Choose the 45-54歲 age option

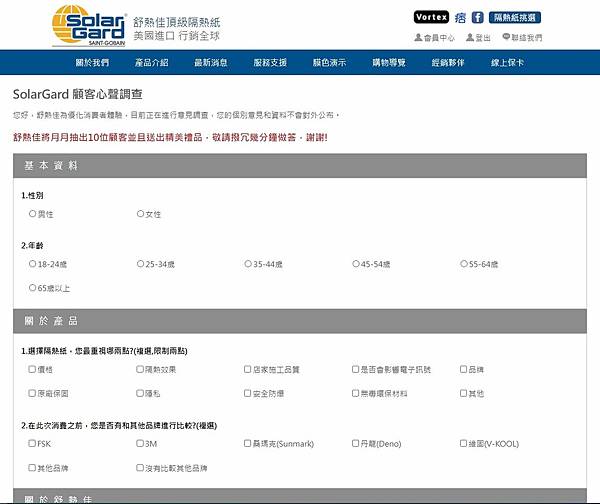(356, 264)
